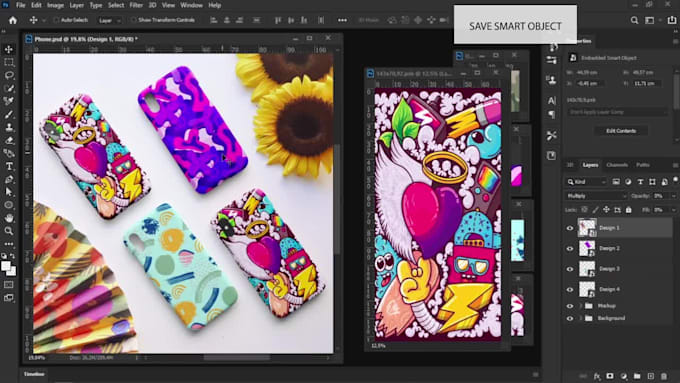Click the lock position icon in Layers
The height and width of the screenshot is (383, 680).
coord(606,210)
